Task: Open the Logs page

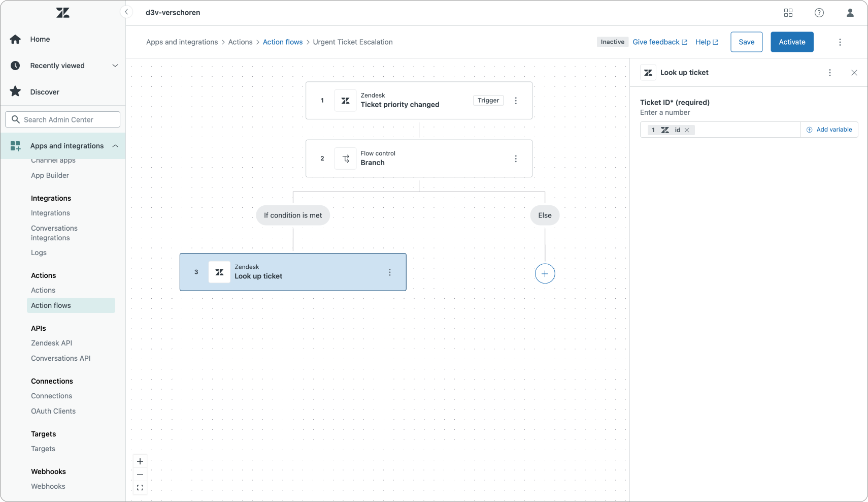Action: click(x=39, y=253)
